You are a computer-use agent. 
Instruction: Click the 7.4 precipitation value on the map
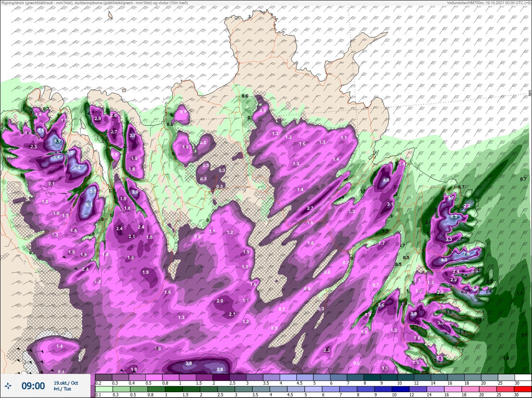488,292
